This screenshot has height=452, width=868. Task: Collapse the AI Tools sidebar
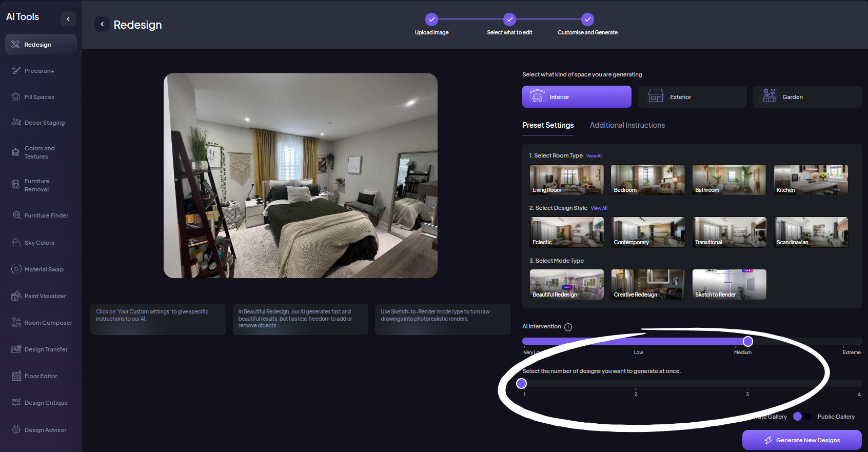pos(68,19)
